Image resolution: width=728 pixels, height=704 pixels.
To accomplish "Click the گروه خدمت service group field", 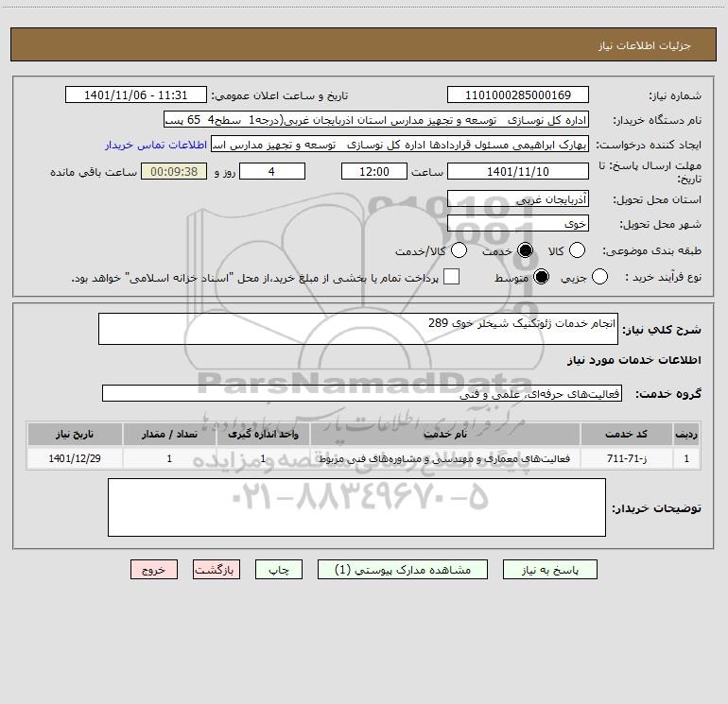I will point(362,393).
